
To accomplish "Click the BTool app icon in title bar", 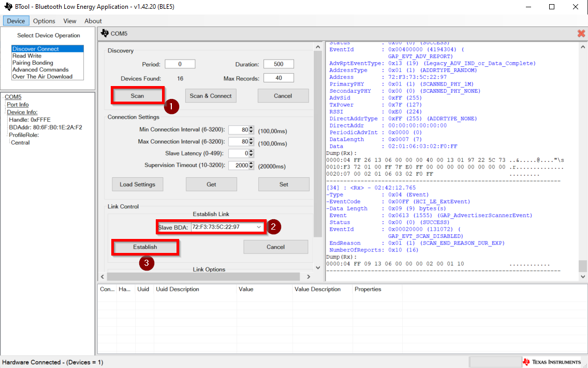I will tap(8, 7).
